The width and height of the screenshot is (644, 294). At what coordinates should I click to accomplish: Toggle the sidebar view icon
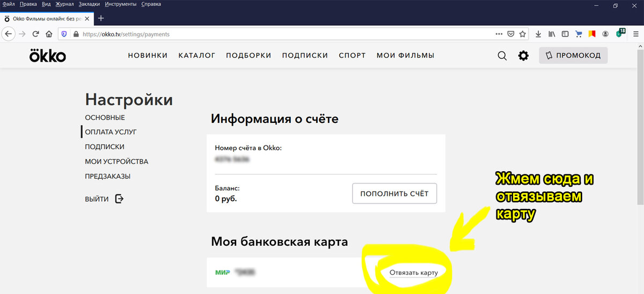tap(565, 34)
